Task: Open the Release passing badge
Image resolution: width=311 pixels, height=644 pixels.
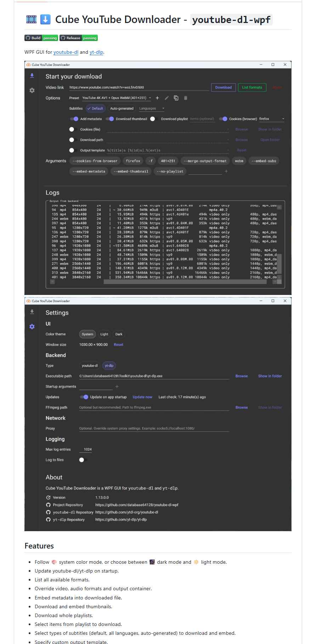Action: coord(79,38)
